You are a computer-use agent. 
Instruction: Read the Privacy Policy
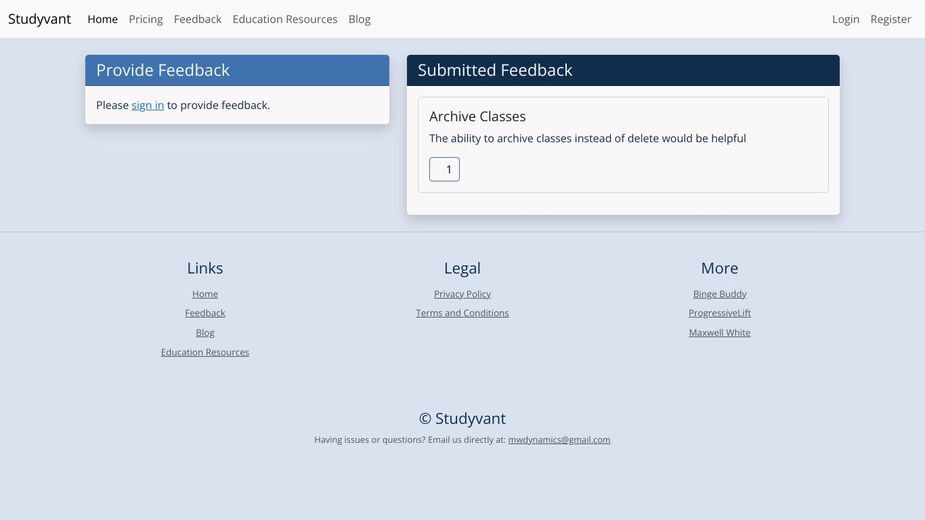[x=462, y=294]
